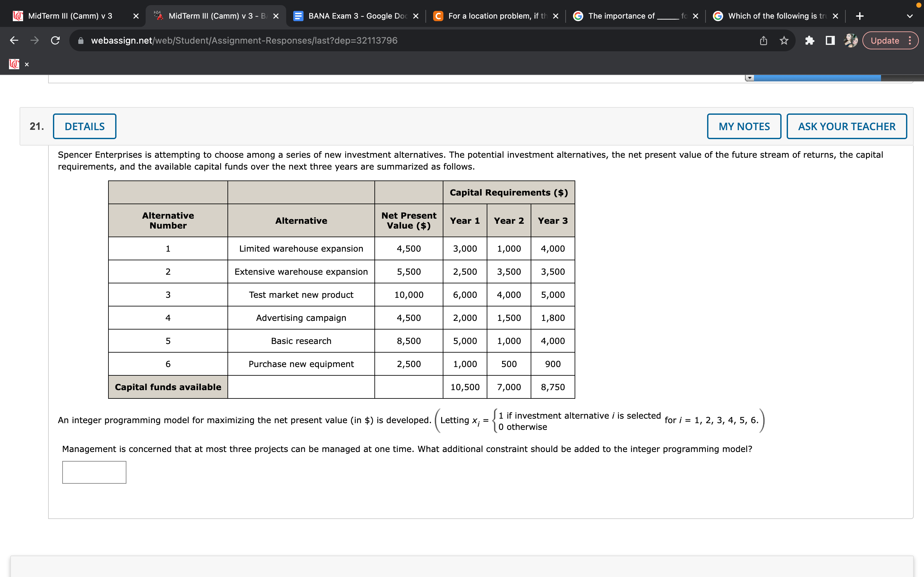924x577 pixels.
Task: Click the small dropdown arrow above question
Action: tap(749, 78)
